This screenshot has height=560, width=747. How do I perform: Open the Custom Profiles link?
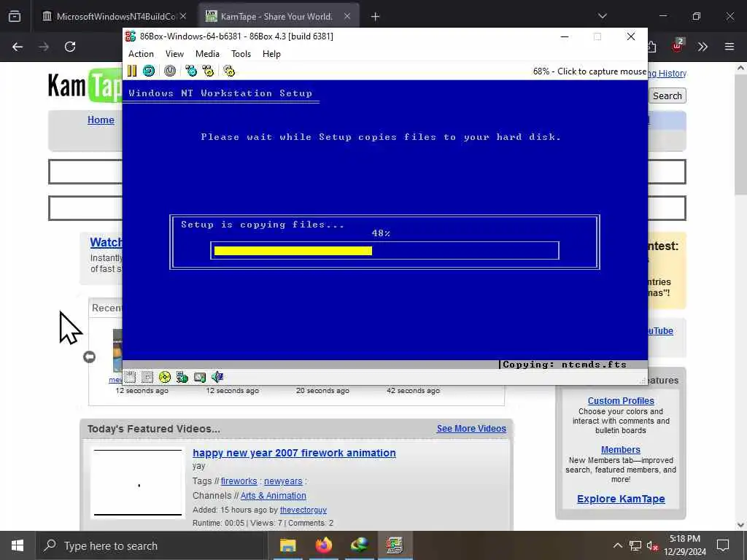tap(621, 401)
